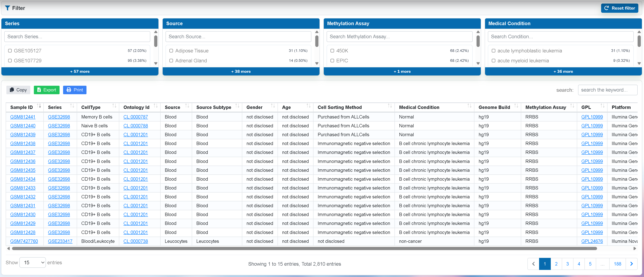Tick the Adipose Tissue source checkbox
This screenshot has width=644, height=277.
pyautogui.click(x=171, y=51)
